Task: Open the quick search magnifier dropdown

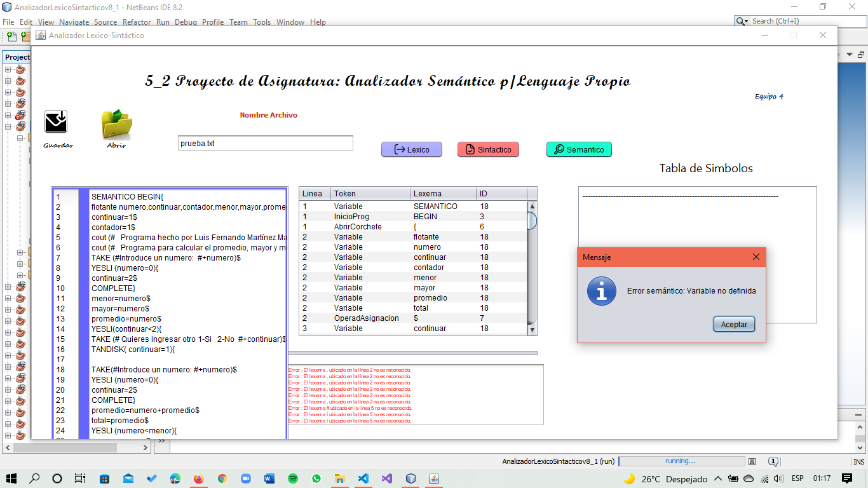Action: coord(742,21)
